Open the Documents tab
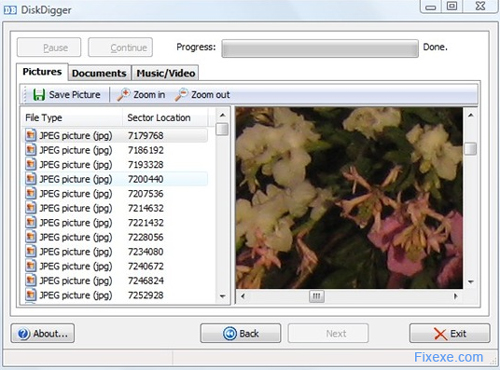This screenshot has height=370, width=500. click(x=99, y=73)
